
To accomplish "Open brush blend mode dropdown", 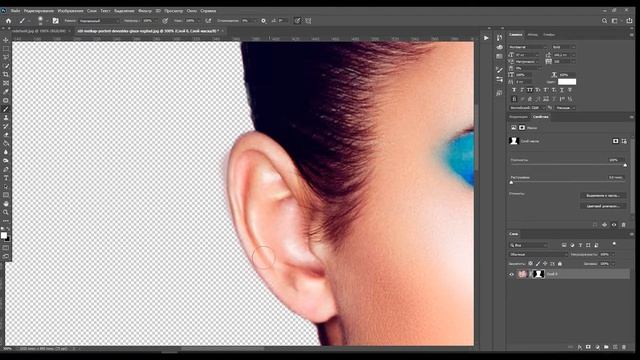I will click(x=98, y=20).
